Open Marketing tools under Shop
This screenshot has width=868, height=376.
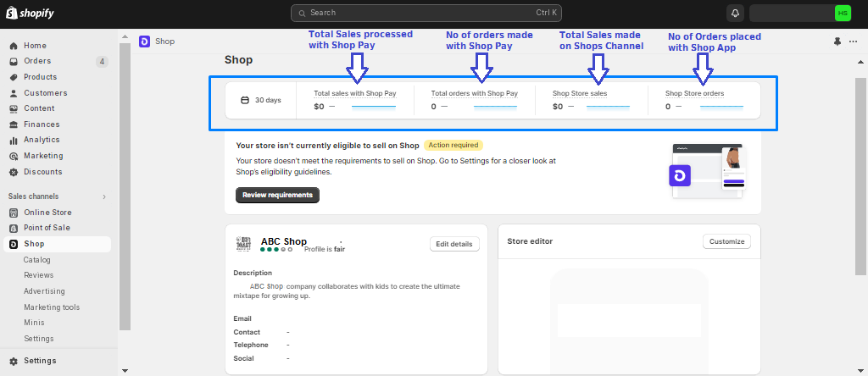coord(52,307)
